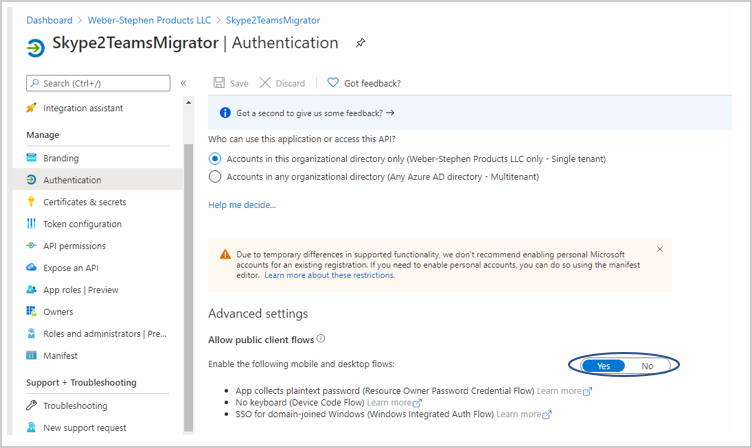Click the Troubleshooting wrench icon
752x448 pixels.
(31, 405)
